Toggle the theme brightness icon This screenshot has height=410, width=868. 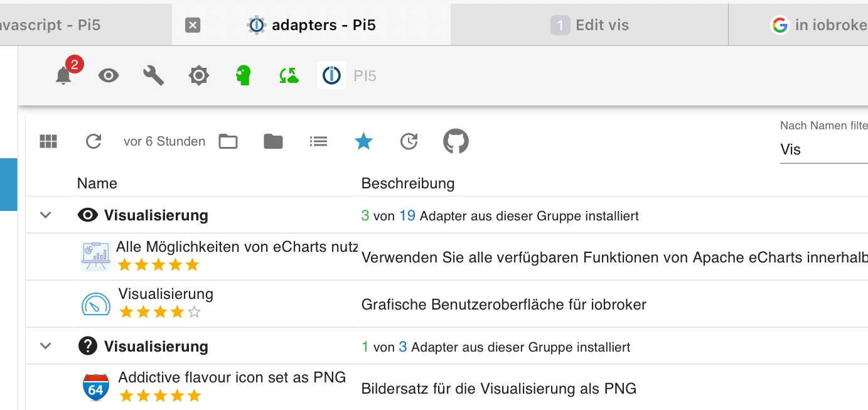[199, 76]
